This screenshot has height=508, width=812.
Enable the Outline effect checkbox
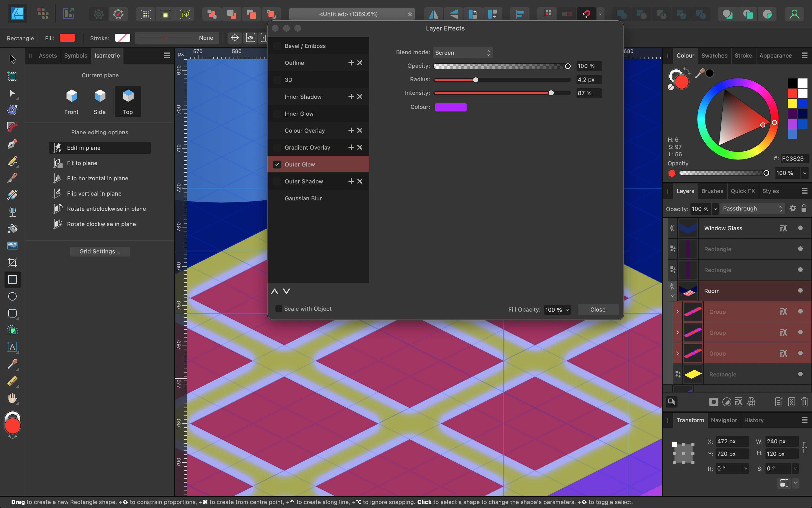[x=277, y=63]
